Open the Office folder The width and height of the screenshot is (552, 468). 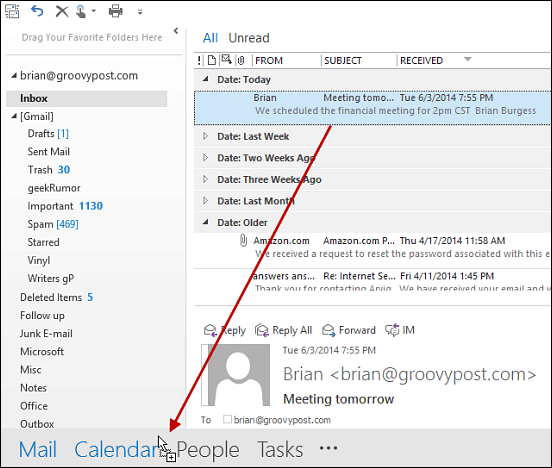pos(34,406)
